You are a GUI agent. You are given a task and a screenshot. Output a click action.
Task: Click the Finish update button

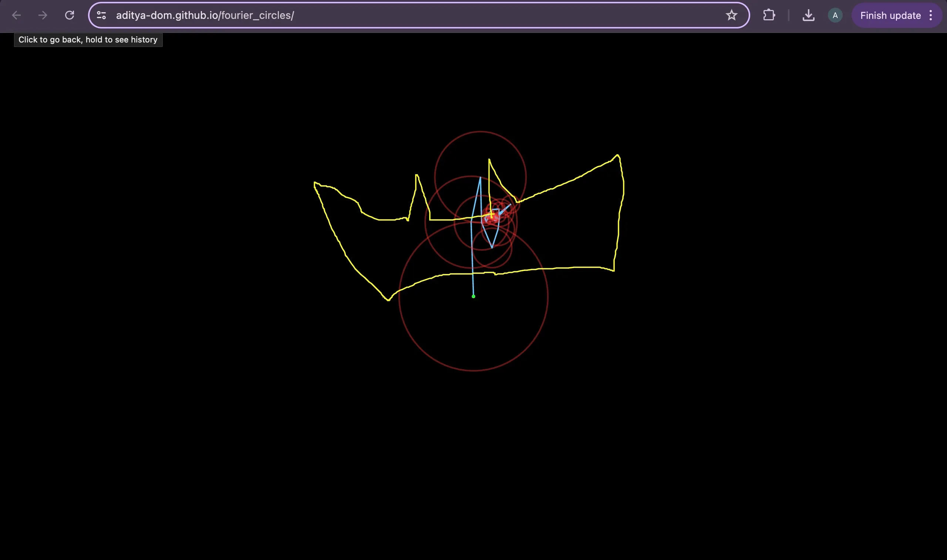[890, 16]
